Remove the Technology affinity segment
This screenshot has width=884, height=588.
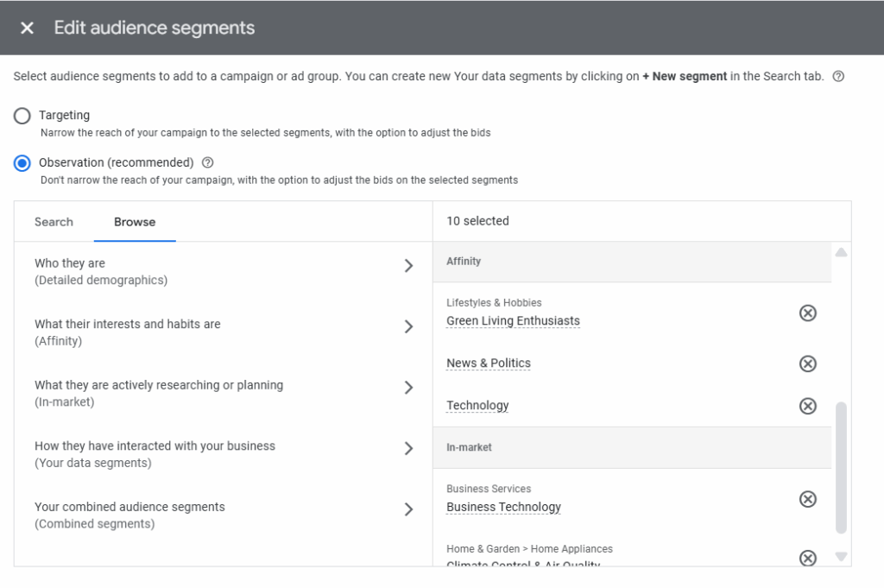tap(808, 406)
